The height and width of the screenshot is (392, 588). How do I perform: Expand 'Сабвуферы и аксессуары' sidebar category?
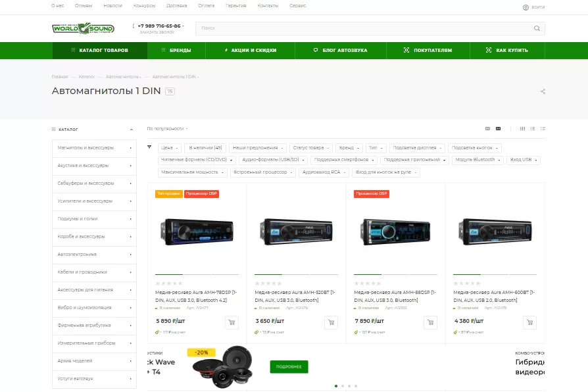[94, 184]
